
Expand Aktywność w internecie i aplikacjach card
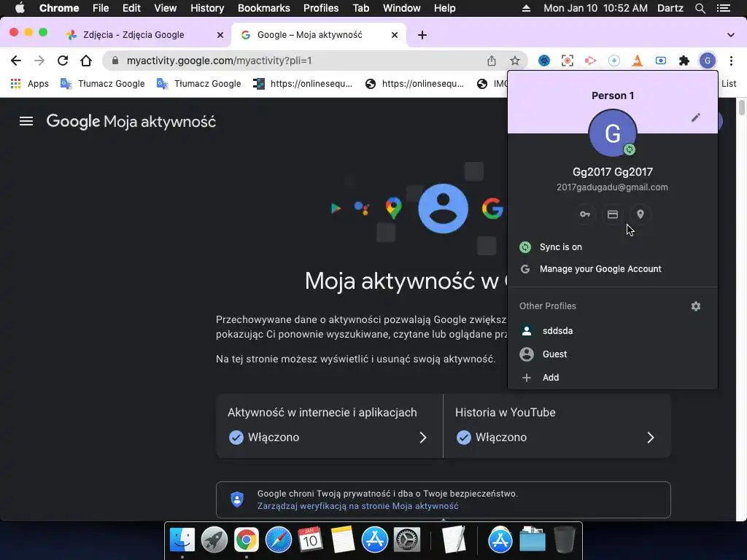tap(329, 426)
